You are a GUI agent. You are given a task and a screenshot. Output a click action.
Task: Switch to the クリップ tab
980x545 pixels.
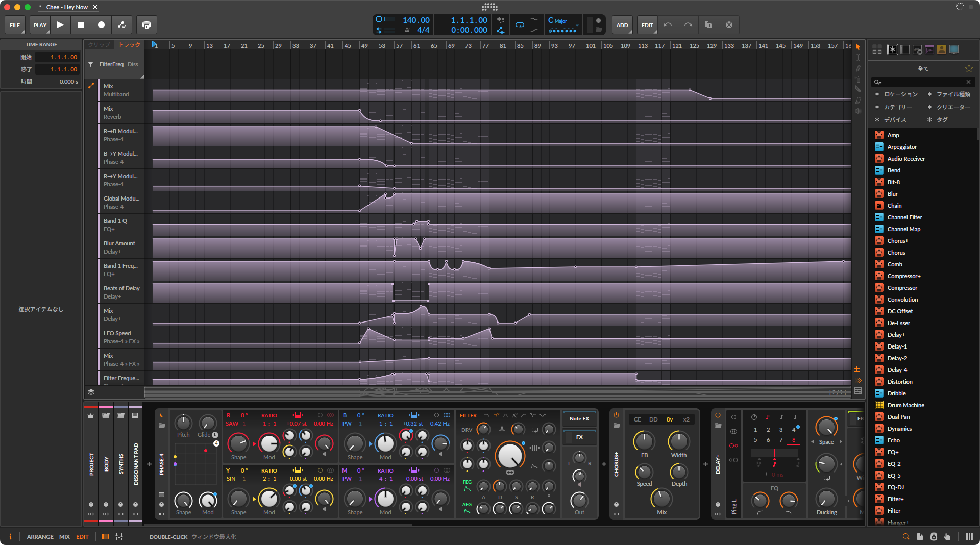pyautogui.click(x=99, y=45)
